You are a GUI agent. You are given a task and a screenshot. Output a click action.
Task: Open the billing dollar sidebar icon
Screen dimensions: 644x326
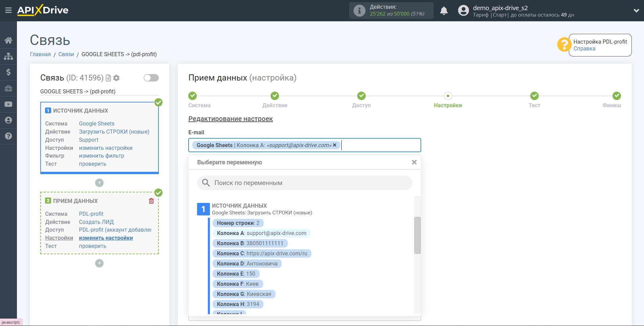click(8, 72)
